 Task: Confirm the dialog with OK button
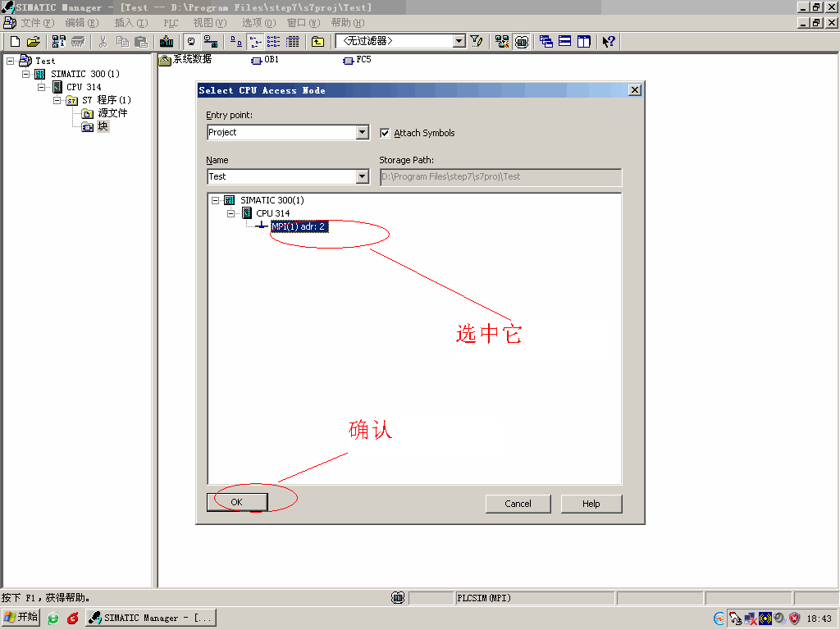coord(236,502)
